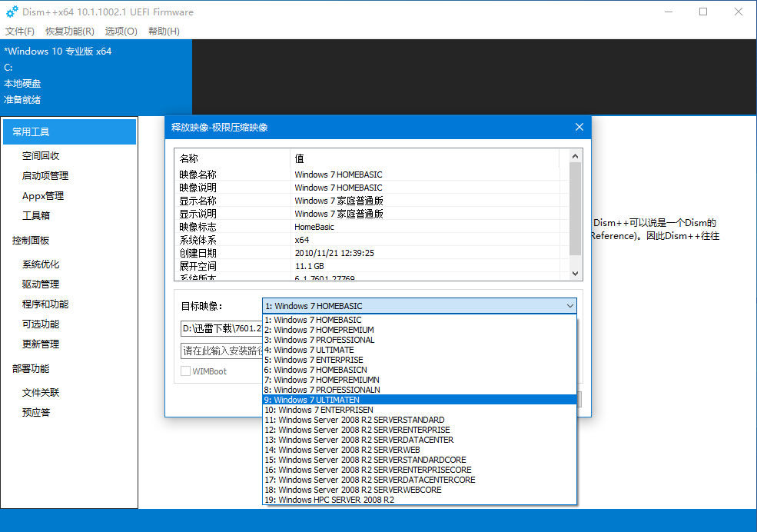Select the 部署功能 sidebar section
The width and height of the screenshot is (757, 532).
(31, 369)
